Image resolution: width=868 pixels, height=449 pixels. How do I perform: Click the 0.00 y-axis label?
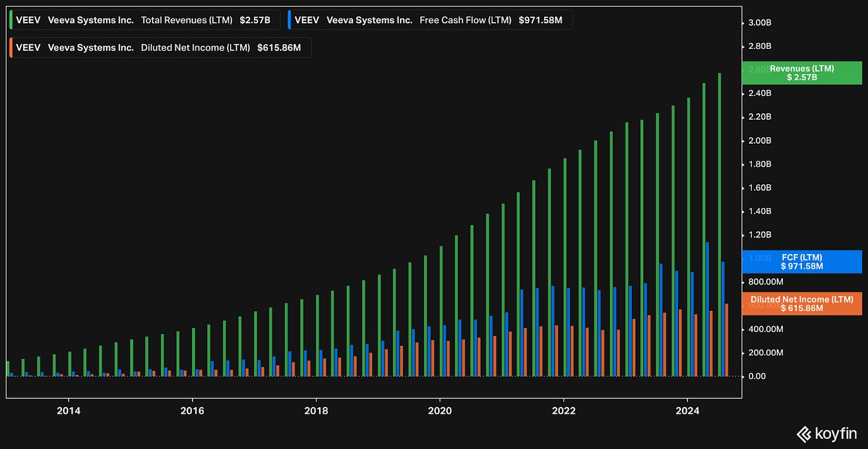(757, 376)
